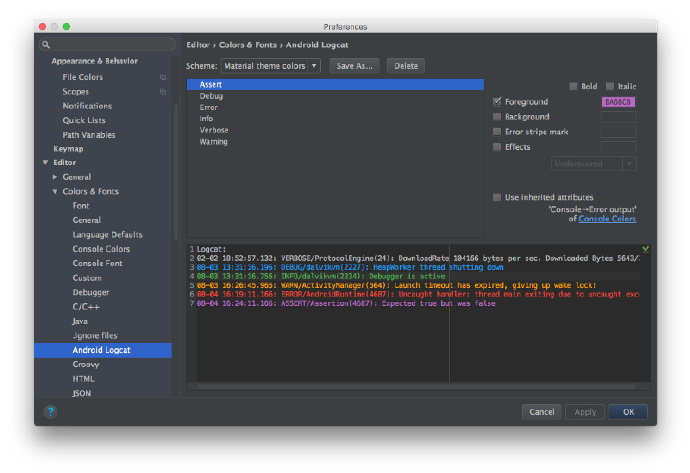This screenshot has height=473, width=690.
Task: Select Console Colors in the sidebar
Action: click(101, 249)
